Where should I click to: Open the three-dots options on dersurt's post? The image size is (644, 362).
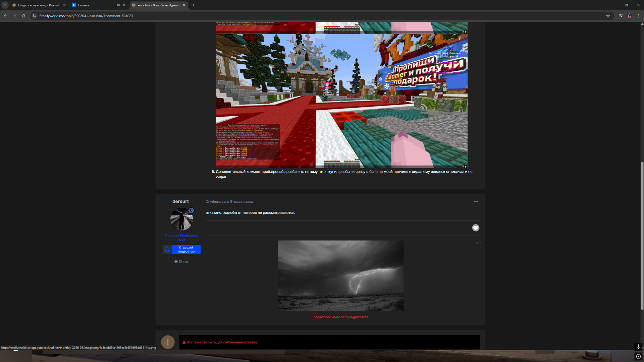pyautogui.click(x=476, y=201)
